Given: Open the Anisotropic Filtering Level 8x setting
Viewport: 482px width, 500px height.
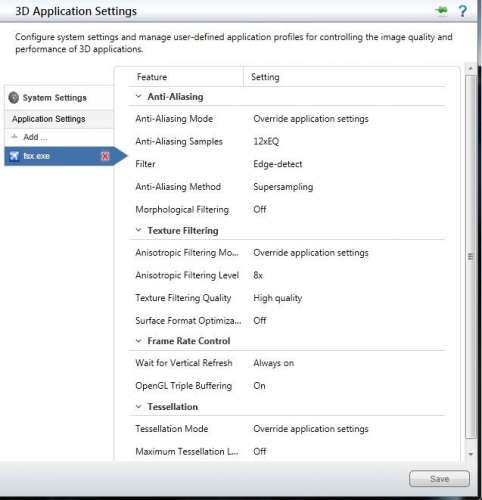Looking at the screenshot, I should click(x=258, y=275).
